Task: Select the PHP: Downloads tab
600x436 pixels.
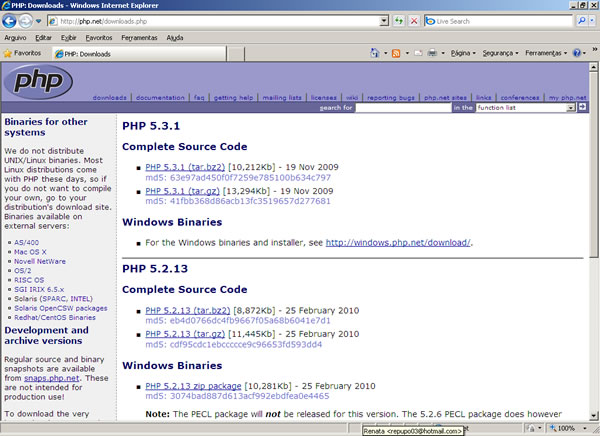Action: pos(139,54)
